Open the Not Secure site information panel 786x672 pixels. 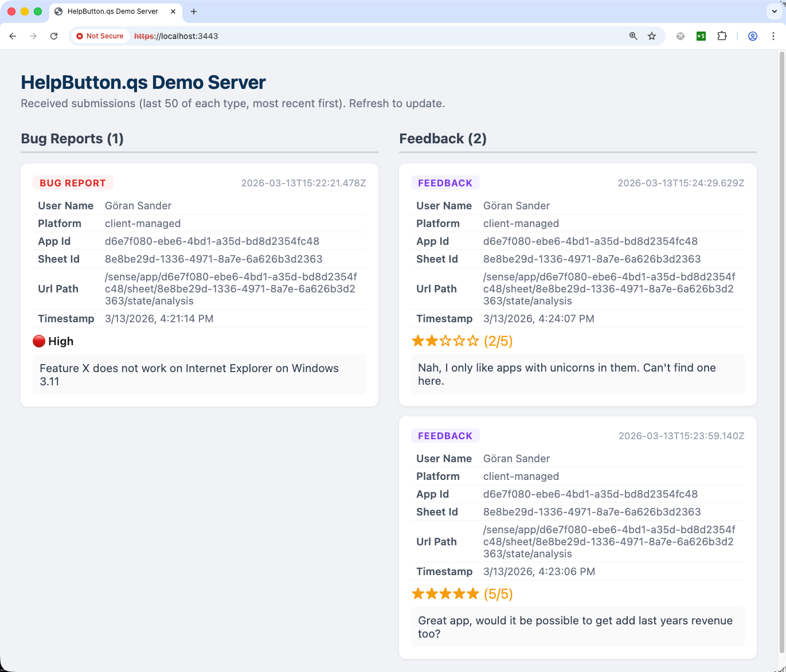click(x=100, y=36)
